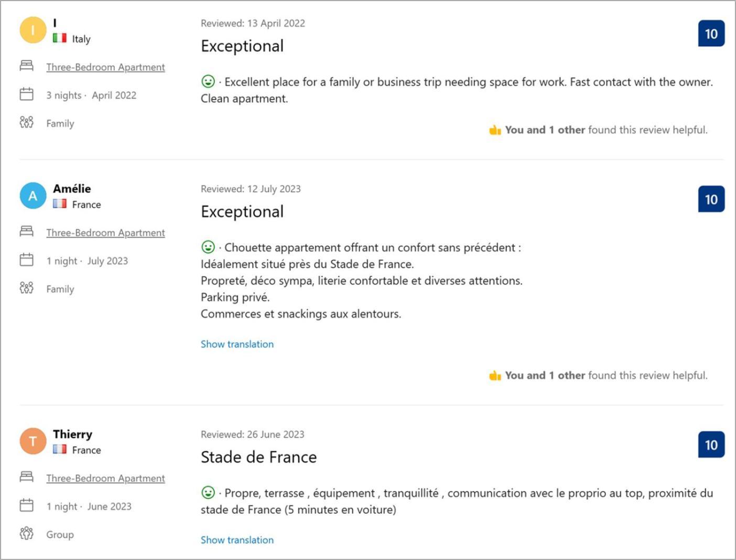Click the score badge 10 on Amélie's review
This screenshot has height=560, width=736.
point(711,199)
